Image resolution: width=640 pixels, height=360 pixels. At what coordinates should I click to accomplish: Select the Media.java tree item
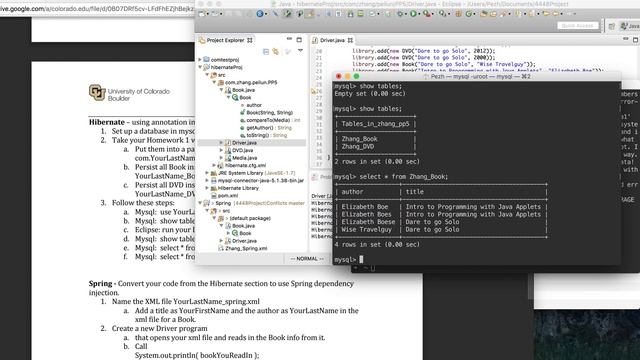(244, 158)
